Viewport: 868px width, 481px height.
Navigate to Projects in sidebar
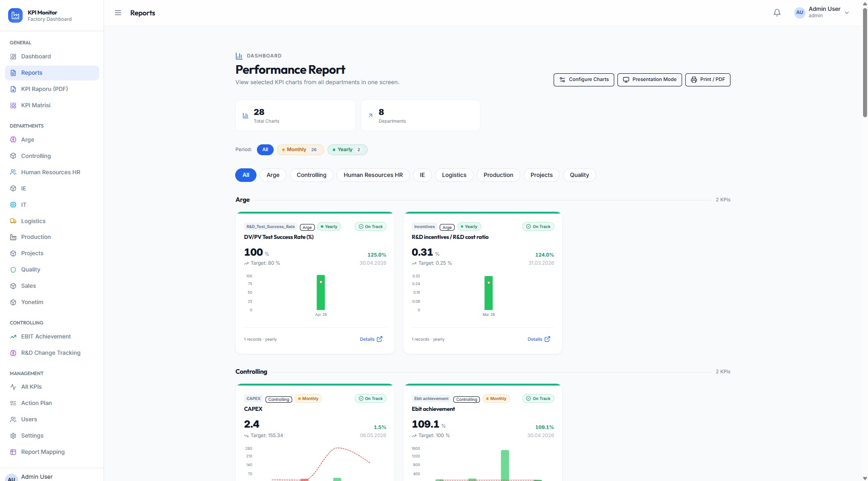(52, 253)
